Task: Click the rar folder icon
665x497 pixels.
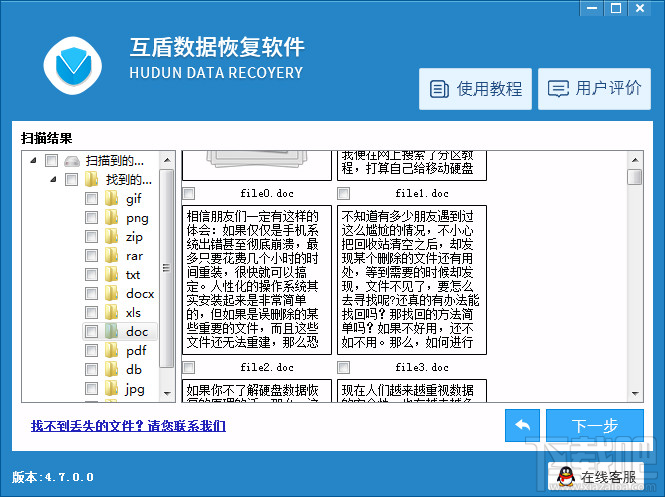Action: point(112,255)
